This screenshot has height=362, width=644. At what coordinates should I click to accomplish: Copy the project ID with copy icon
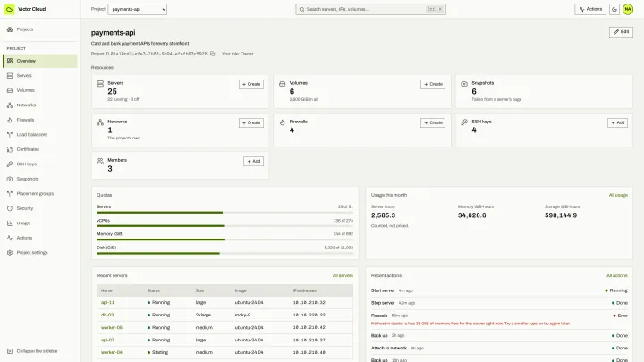coord(213,54)
